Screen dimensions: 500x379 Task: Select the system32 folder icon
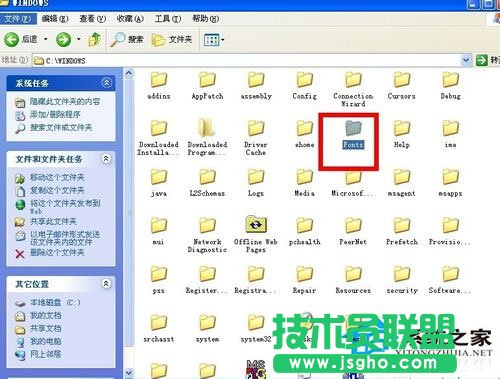(256, 323)
